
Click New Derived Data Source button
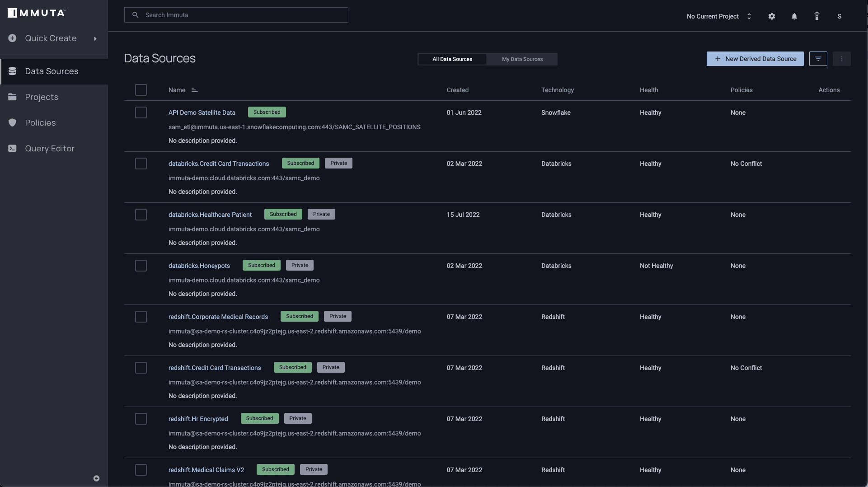pos(755,59)
